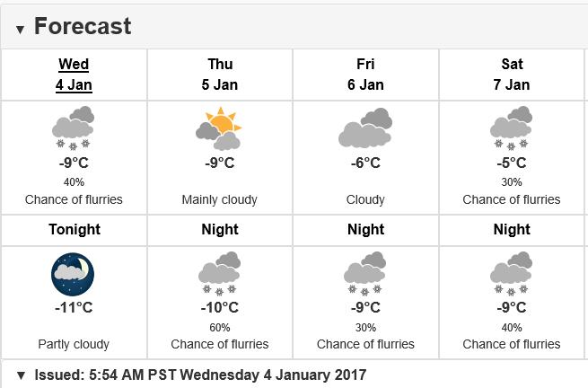Collapse the Issued time details arrow

(x=21, y=375)
